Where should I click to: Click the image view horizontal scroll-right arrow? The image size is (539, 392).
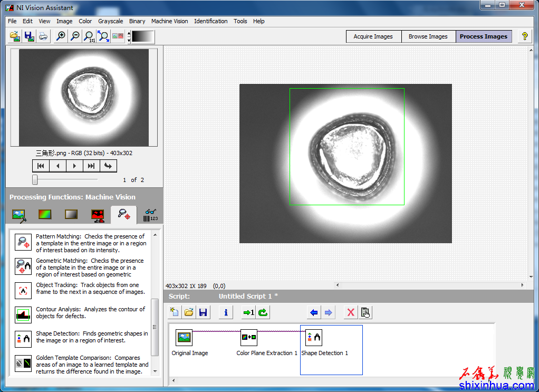tap(522, 285)
